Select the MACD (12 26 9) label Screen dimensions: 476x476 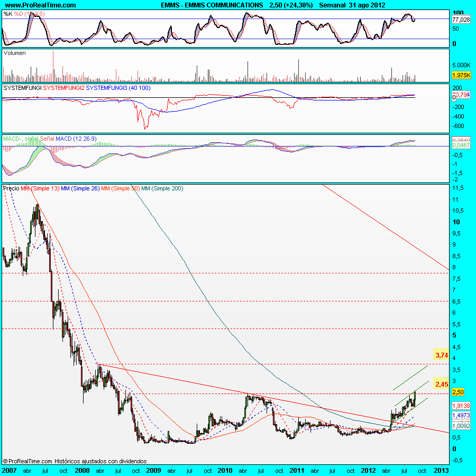click(76, 139)
